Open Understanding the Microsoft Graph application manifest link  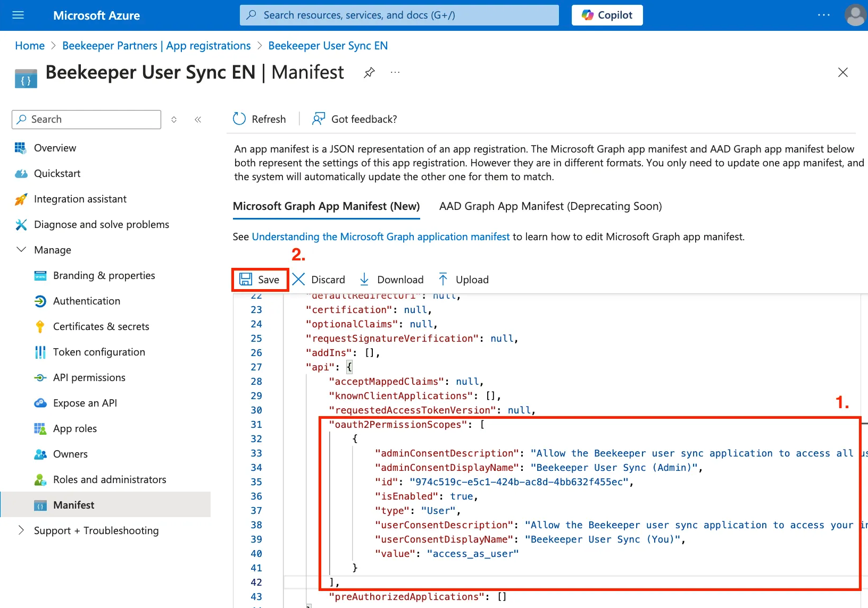pyautogui.click(x=381, y=237)
